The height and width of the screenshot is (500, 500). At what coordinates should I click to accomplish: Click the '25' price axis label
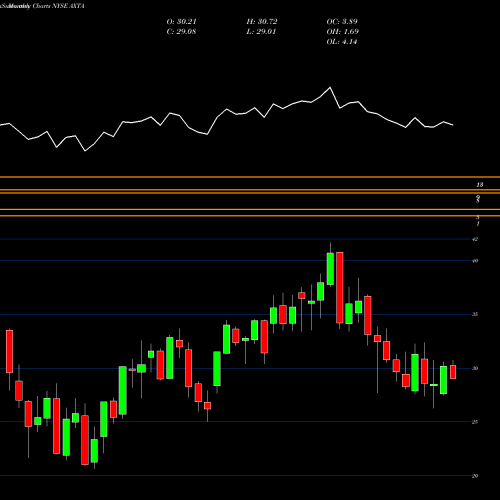pyautogui.click(x=475, y=422)
